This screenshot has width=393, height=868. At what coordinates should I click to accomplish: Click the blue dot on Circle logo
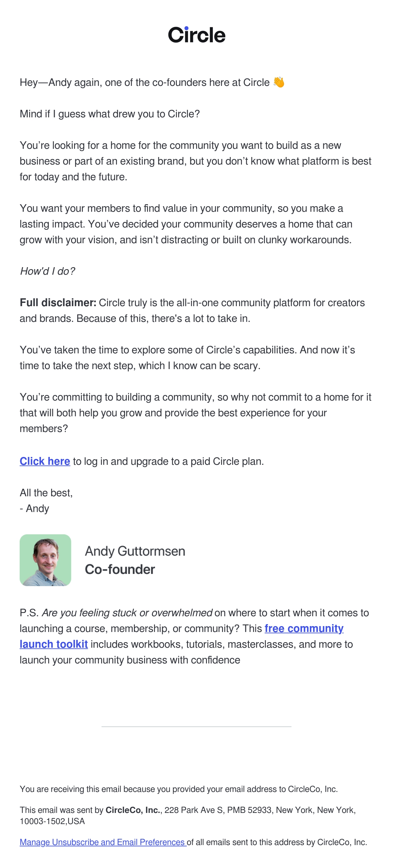187,28
